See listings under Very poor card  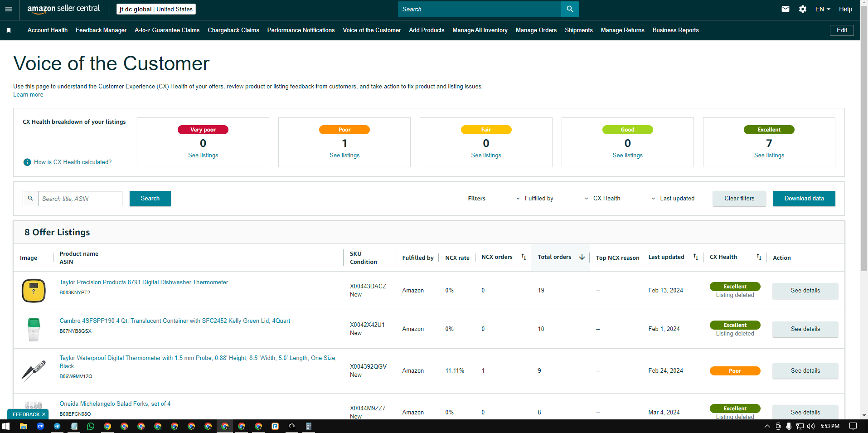tap(203, 156)
